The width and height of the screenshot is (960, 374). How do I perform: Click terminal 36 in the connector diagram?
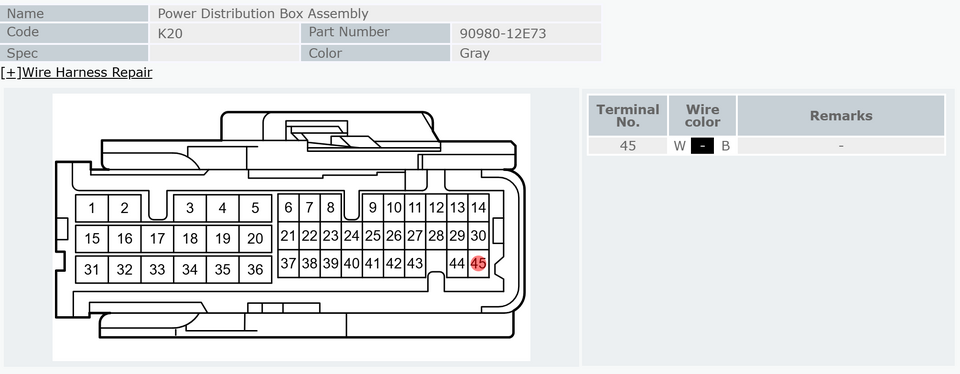coord(255,269)
